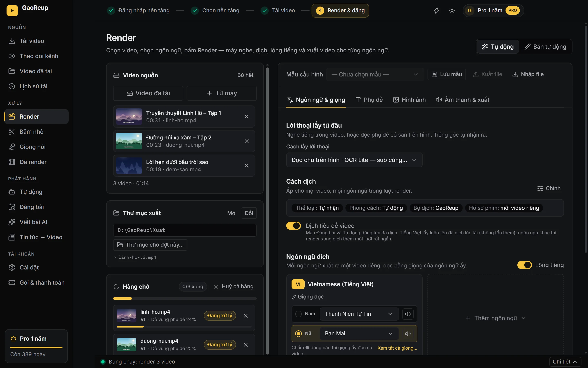Select the Nữ voice radio button
The width and height of the screenshot is (588, 368).
[298, 334]
